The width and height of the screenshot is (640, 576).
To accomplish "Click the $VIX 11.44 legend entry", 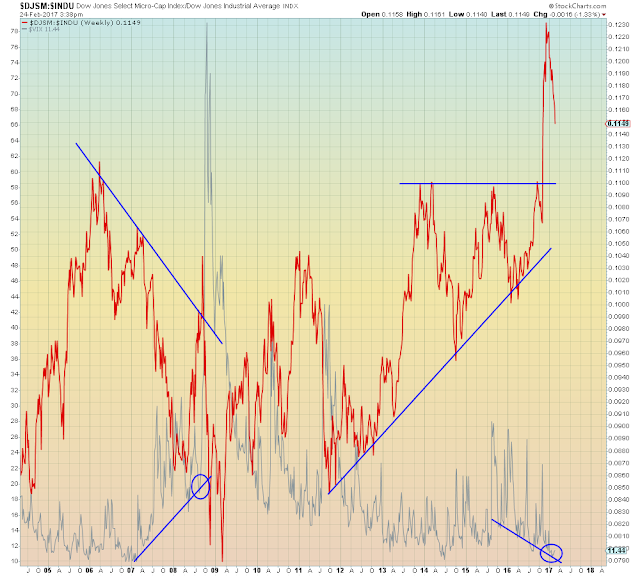I will coord(44,29).
